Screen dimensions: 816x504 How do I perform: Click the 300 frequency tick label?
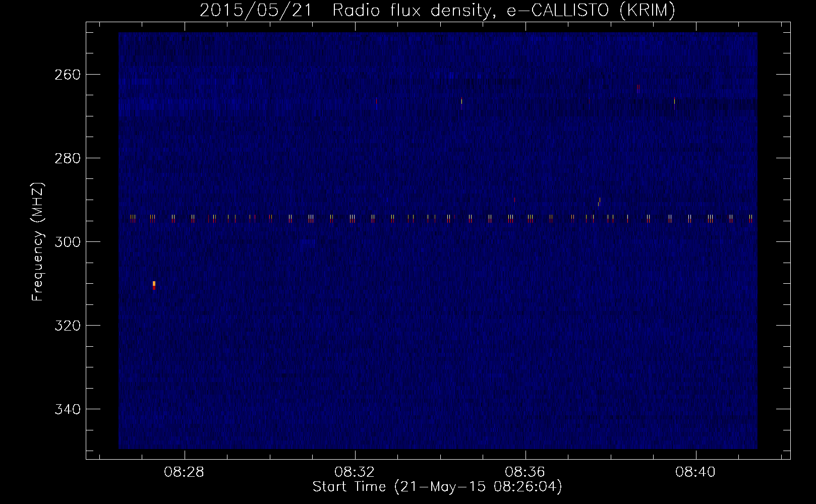(x=67, y=242)
